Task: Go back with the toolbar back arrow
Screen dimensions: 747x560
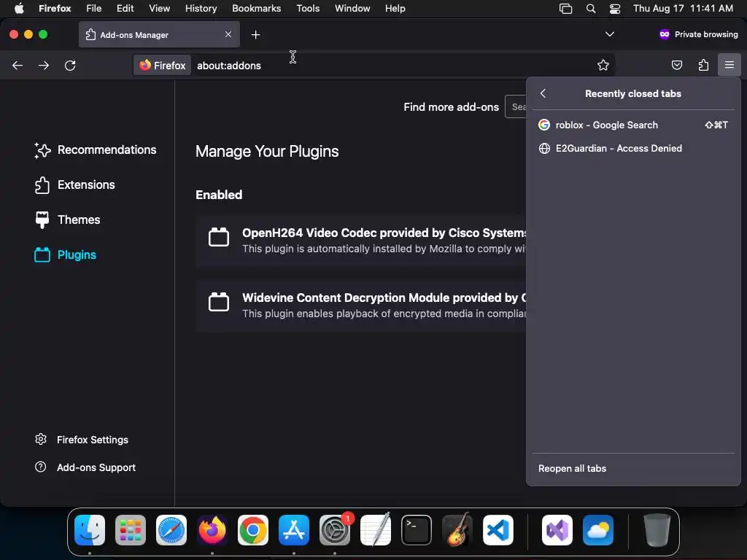Action: pos(18,65)
